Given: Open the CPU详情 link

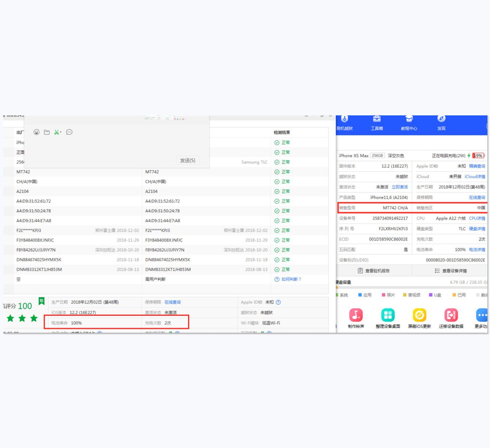Looking at the screenshot, I should coord(477,218).
